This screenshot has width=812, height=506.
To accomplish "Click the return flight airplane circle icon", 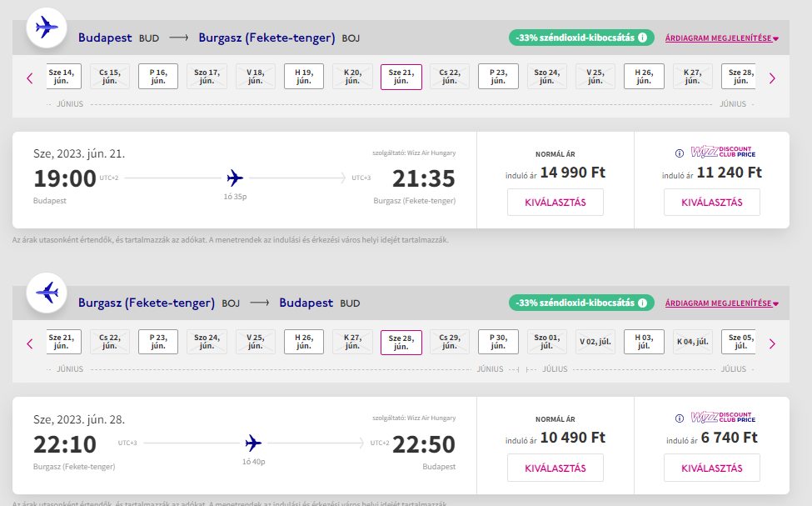I will [x=47, y=293].
